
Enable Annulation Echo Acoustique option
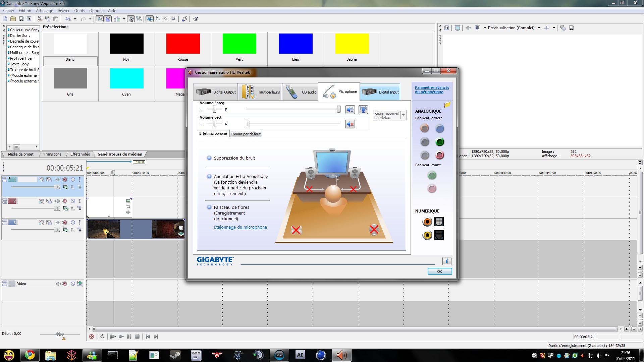[209, 176]
